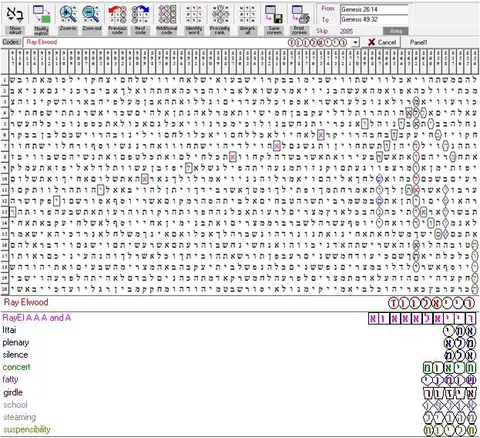Open the Additional code tool
The height and width of the screenshot is (438, 480).
click(x=167, y=19)
